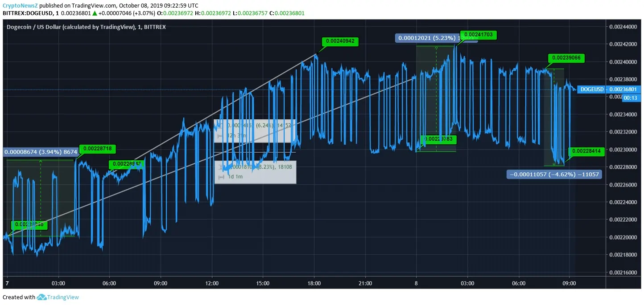644x305 pixels.
Task: Click the L:0.00236757 low value
Action: pyautogui.click(x=250, y=13)
